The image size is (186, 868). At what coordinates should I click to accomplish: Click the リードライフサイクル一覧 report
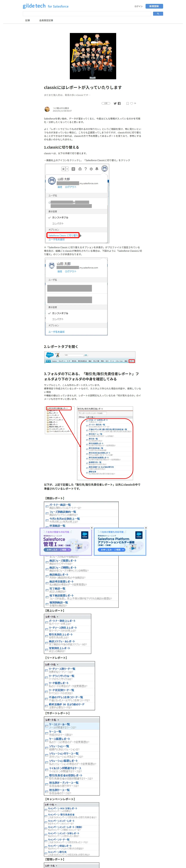pyautogui.click(x=61, y=676)
